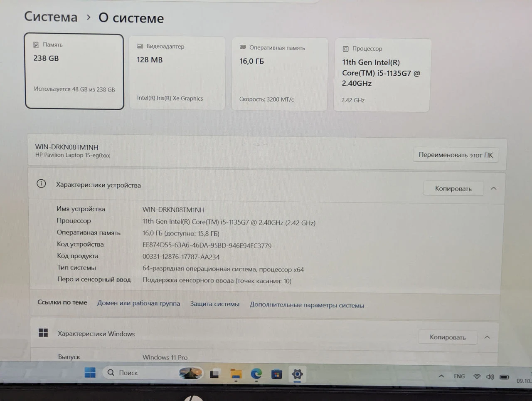The image size is (532, 401).
Task: Open the volume speaker icon
Action: [490, 377]
